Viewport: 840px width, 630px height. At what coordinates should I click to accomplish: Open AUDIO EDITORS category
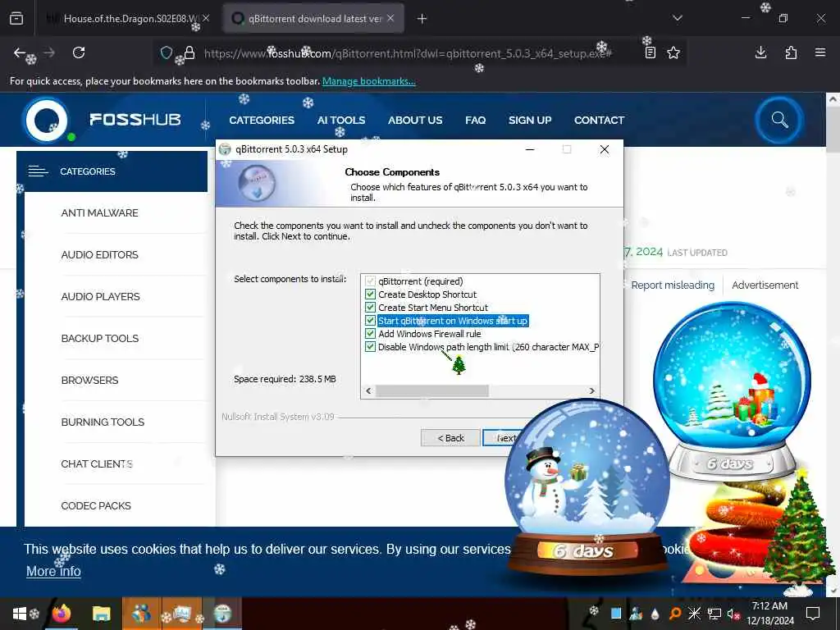coord(99,254)
